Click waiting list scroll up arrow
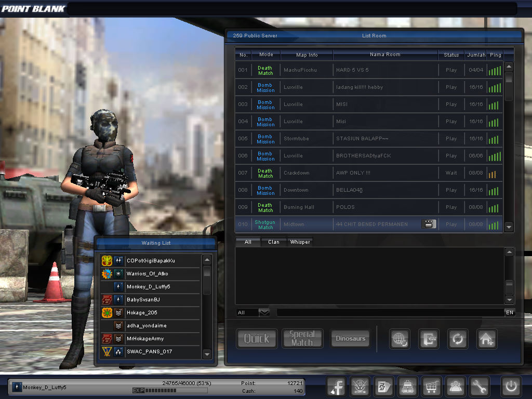This screenshot has height=399, width=532. (207, 260)
